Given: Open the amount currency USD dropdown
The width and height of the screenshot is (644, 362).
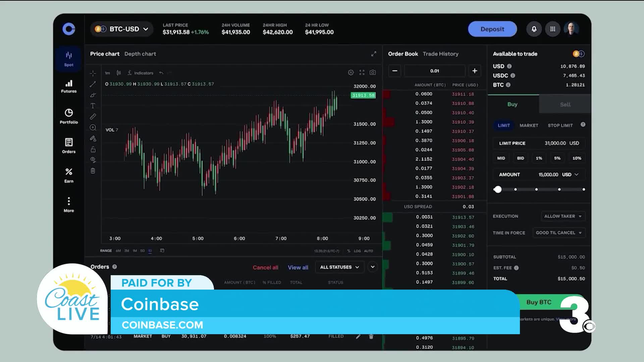Looking at the screenshot, I should 570,175.
